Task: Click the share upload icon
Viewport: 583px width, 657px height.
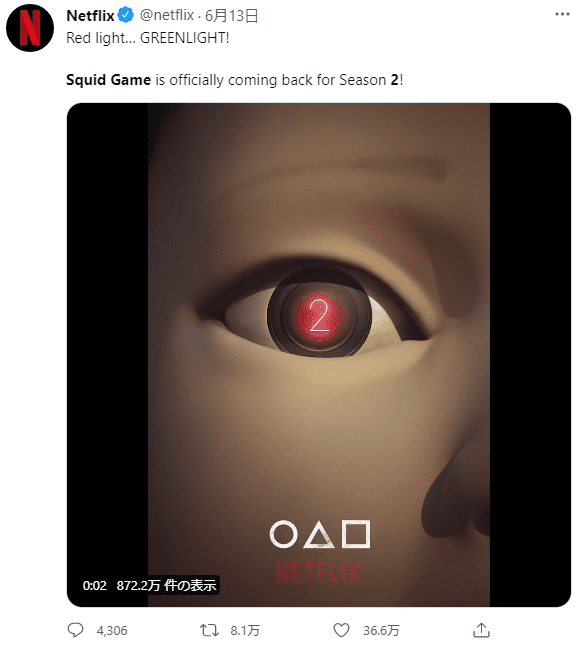Action: point(481,630)
